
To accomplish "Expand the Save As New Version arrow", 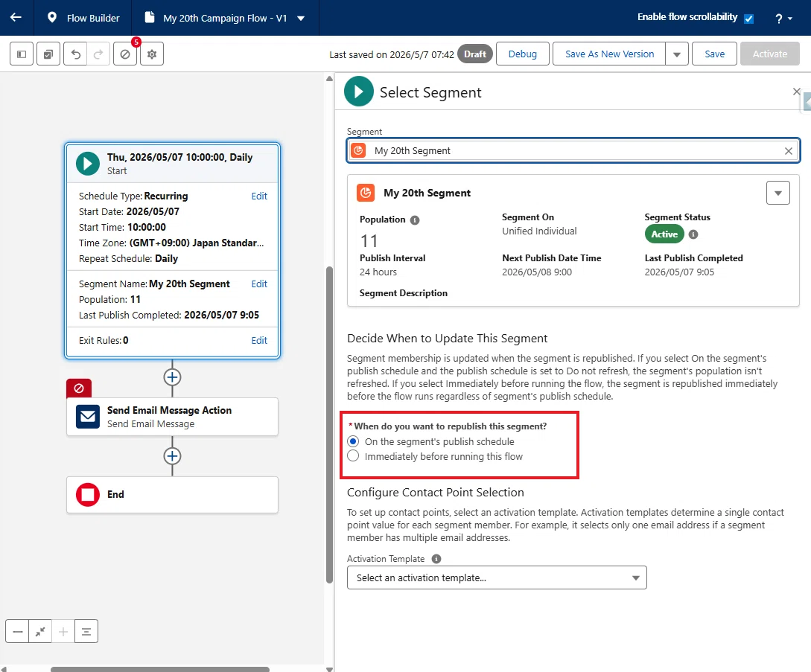I will tap(676, 54).
